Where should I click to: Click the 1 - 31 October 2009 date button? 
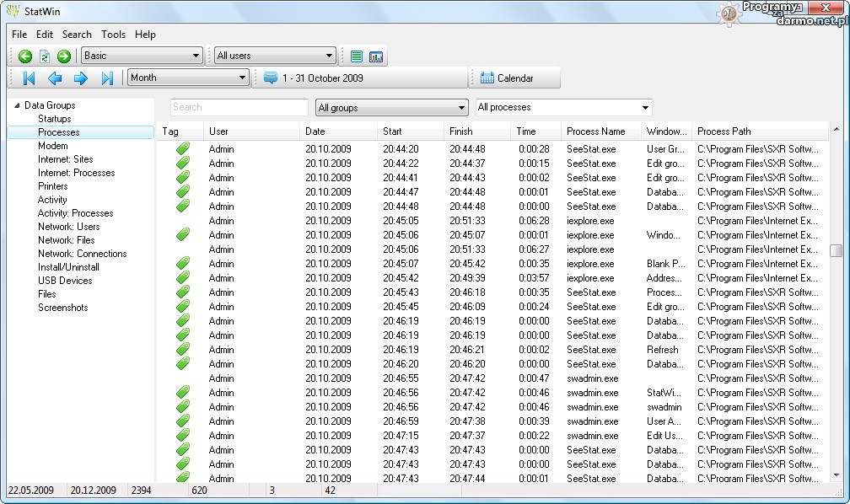point(314,78)
